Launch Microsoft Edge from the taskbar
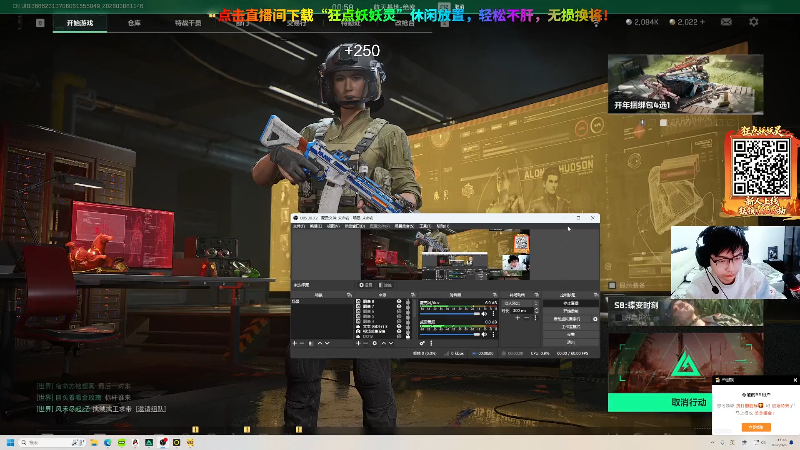Image resolution: width=800 pixels, height=450 pixels. 108,442
